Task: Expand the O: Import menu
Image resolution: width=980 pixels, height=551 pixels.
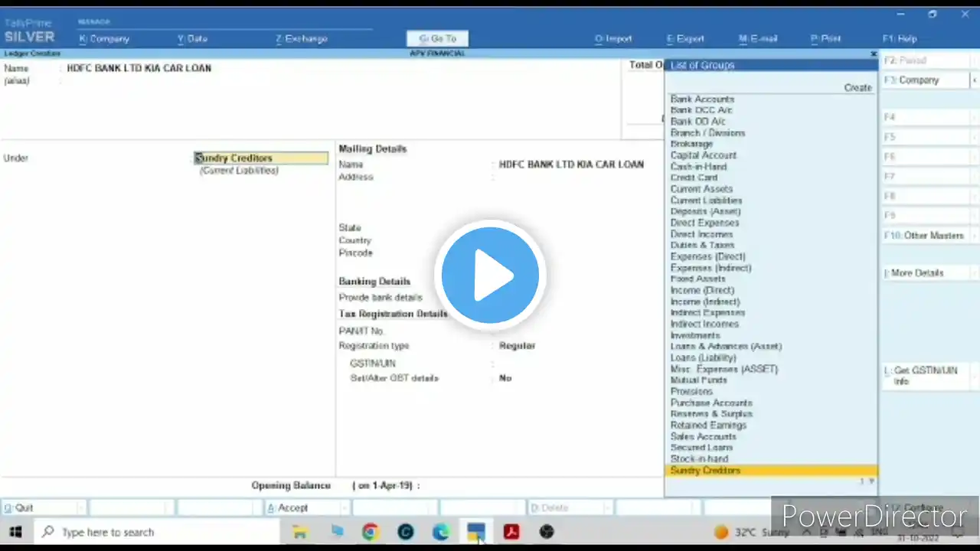Action: [613, 38]
